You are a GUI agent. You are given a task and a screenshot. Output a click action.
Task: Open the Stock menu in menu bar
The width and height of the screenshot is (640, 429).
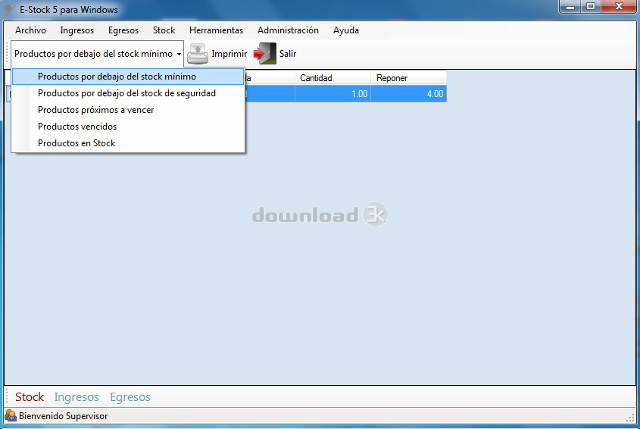[x=164, y=30]
